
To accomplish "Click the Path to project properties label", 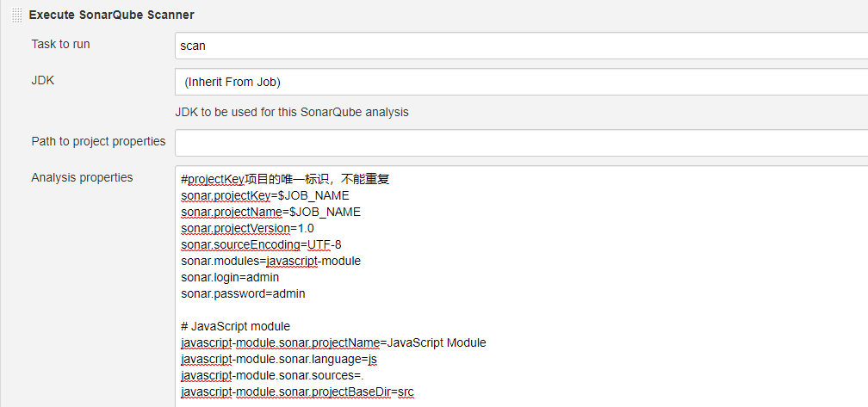I will tap(98, 142).
